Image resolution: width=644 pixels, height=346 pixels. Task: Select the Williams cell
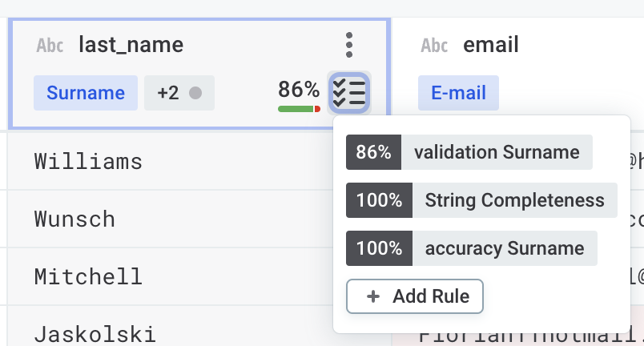coord(88,162)
